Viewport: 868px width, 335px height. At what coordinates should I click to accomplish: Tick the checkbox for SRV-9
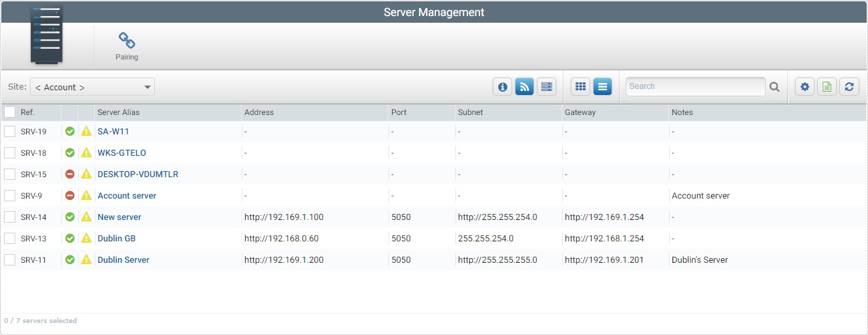(9, 195)
